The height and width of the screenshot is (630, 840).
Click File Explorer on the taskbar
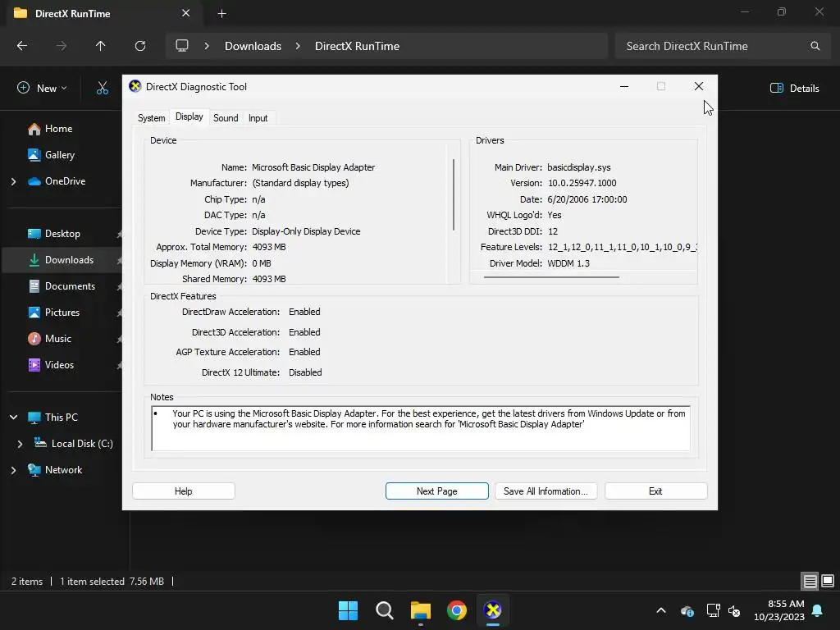(x=421, y=610)
